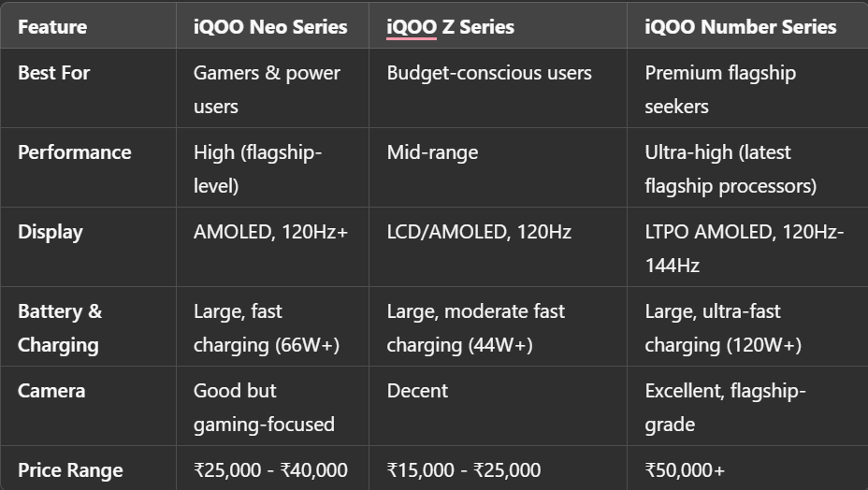The width and height of the screenshot is (868, 490).
Task: Click the Performance row label
Action: (x=74, y=152)
